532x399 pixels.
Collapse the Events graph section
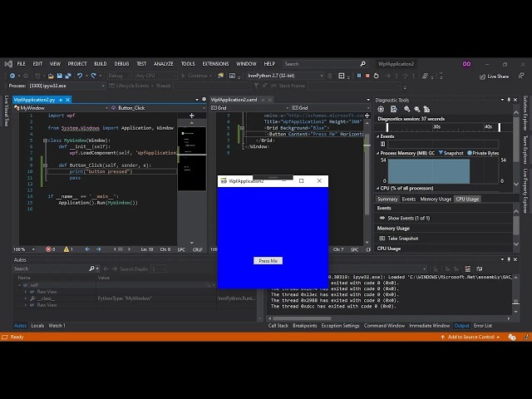pyautogui.click(x=377, y=136)
